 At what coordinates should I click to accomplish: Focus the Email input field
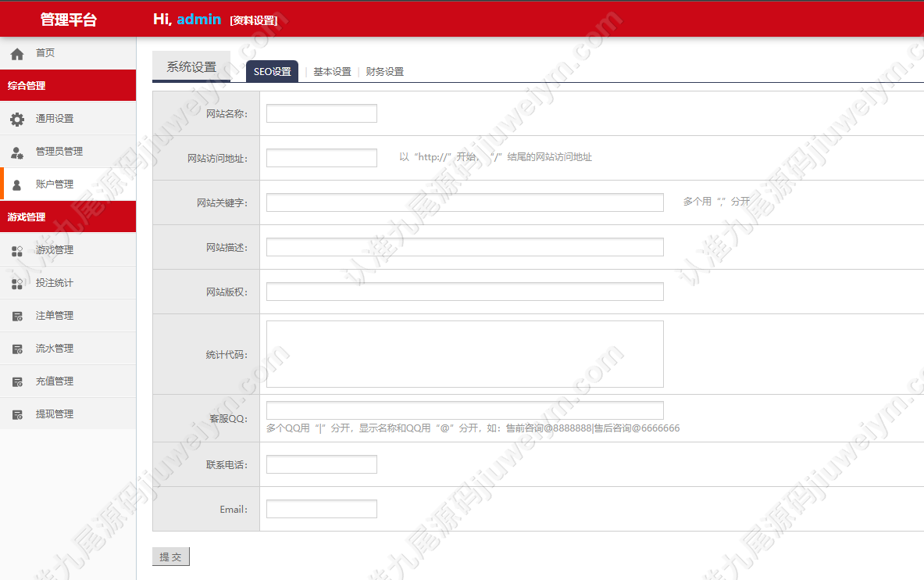[322, 509]
